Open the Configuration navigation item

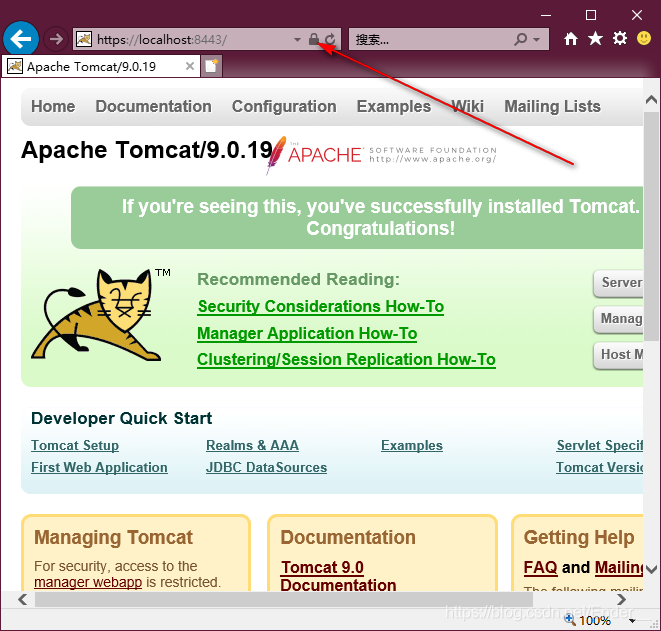[284, 106]
